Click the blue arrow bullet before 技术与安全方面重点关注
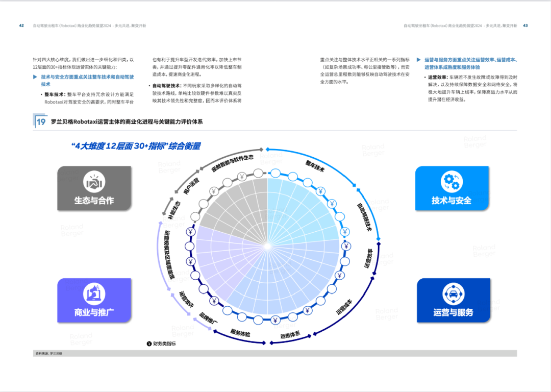551x392 pixels. point(35,77)
